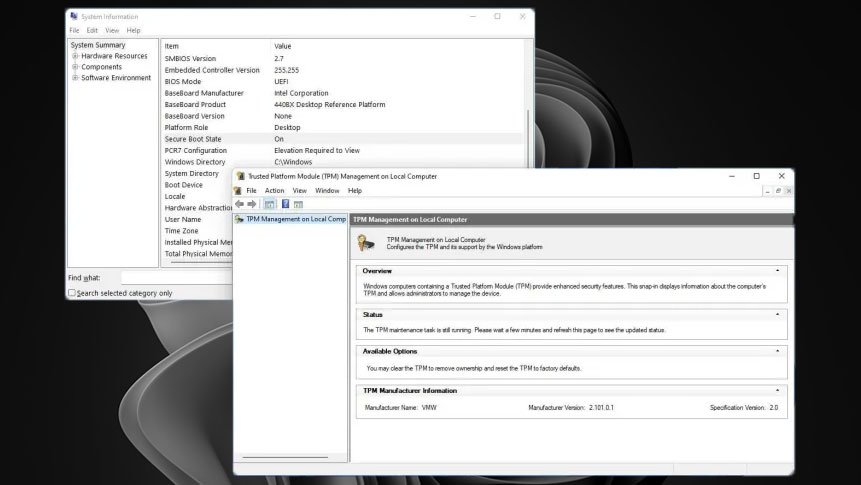Image resolution: width=861 pixels, height=485 pixels.
Task: Click Show/Hide Action Pane toolbar icon
Action: click(x=298, y=204)
